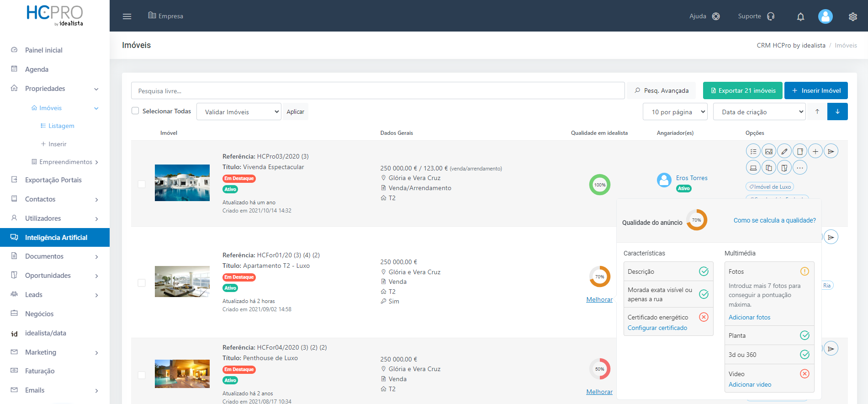Open the 10 por página dropdown
The width and height of the screenshot is (868, 404).
point(675,112)
